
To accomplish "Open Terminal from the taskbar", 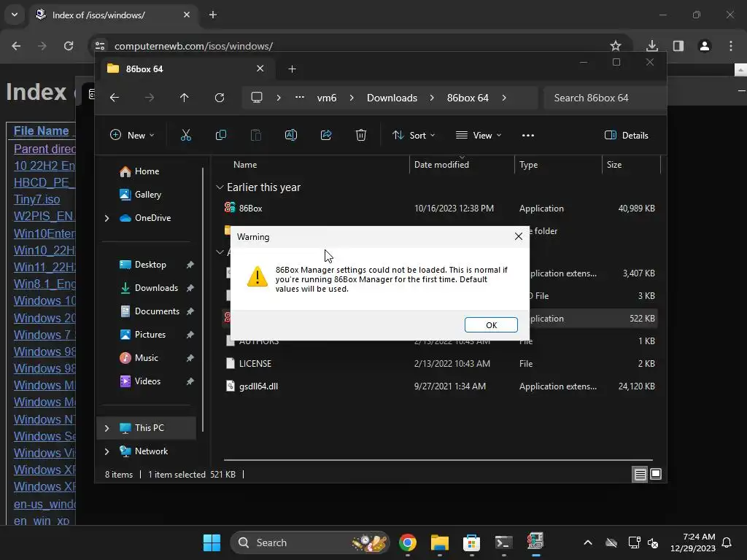I will click(503, 542).
